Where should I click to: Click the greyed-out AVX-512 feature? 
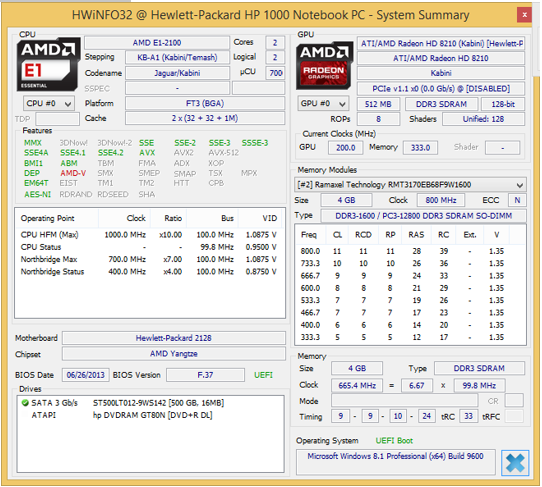(224, 153)
